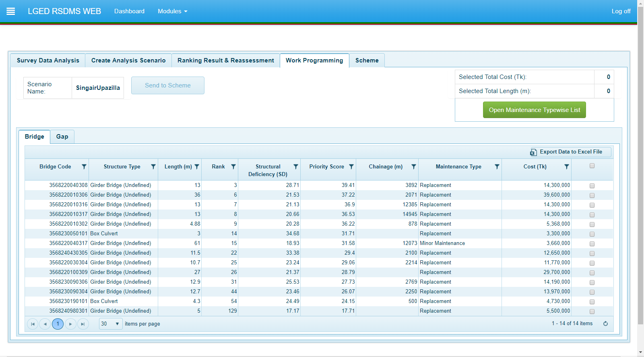Sort by the Priority Score header
This screenshot has width=644, height=357.
[326, 166]
